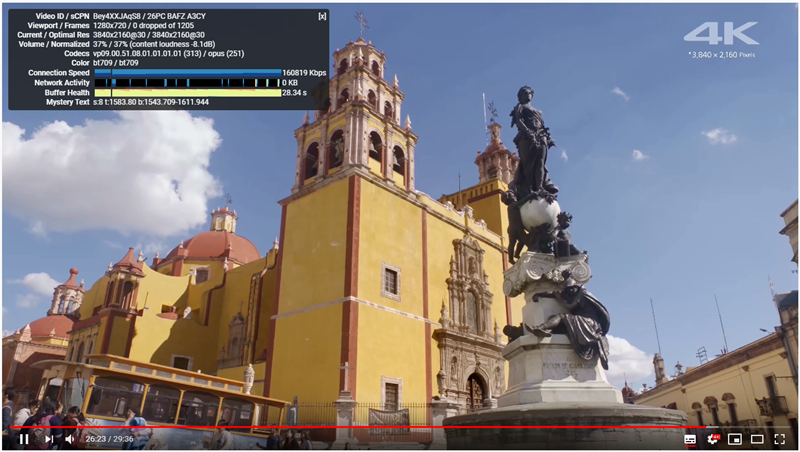Toggle theater mode view
The image size is (800, 452).
[x=757, y=439]
